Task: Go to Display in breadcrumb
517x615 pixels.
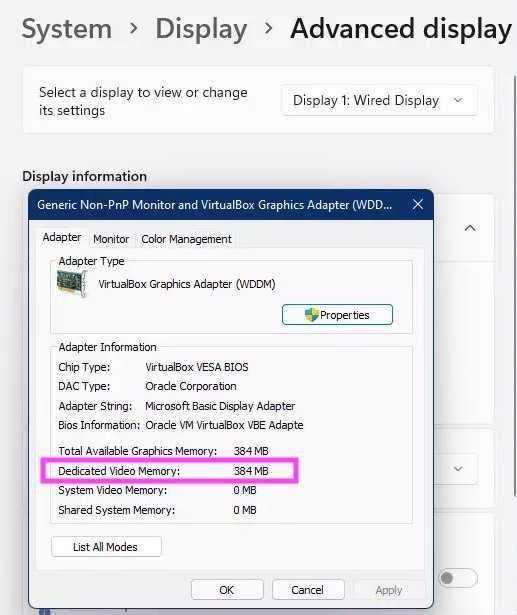Action: click(x=201, y=29)
